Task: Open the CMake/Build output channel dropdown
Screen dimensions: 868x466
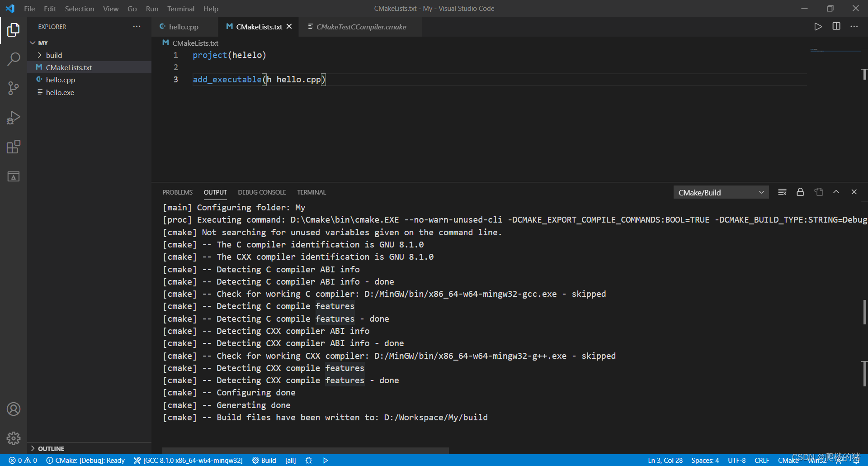Action: click(721, 193)
